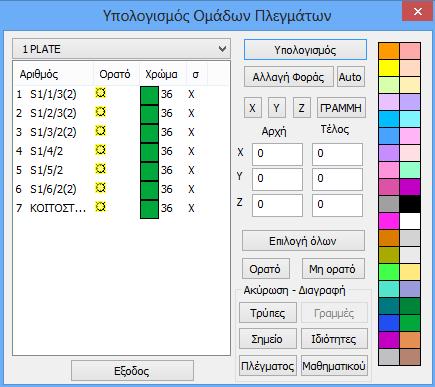Click the Z Αρχή input field

click(x=277, y=205)
